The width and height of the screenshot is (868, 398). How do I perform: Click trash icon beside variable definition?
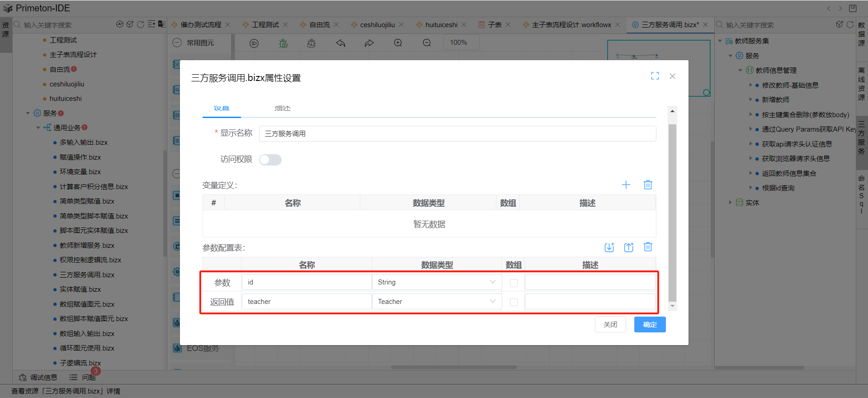click(x=648, y=185)
